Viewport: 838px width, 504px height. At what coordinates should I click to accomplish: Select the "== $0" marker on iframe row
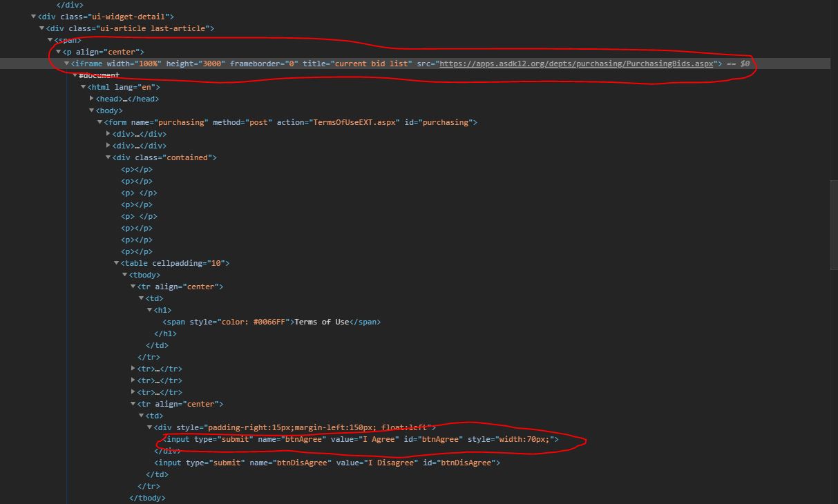coord(738,64)
